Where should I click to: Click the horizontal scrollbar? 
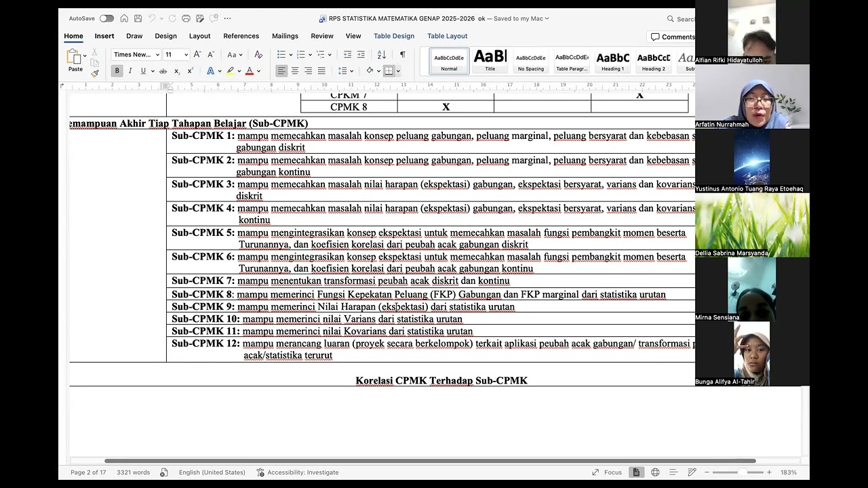[x=431, y=461]
